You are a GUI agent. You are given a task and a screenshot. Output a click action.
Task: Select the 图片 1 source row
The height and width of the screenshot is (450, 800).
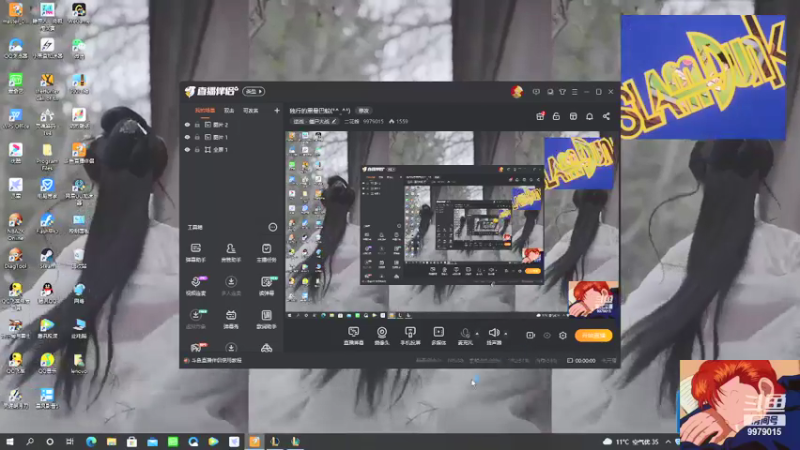[x=232, y=137]
